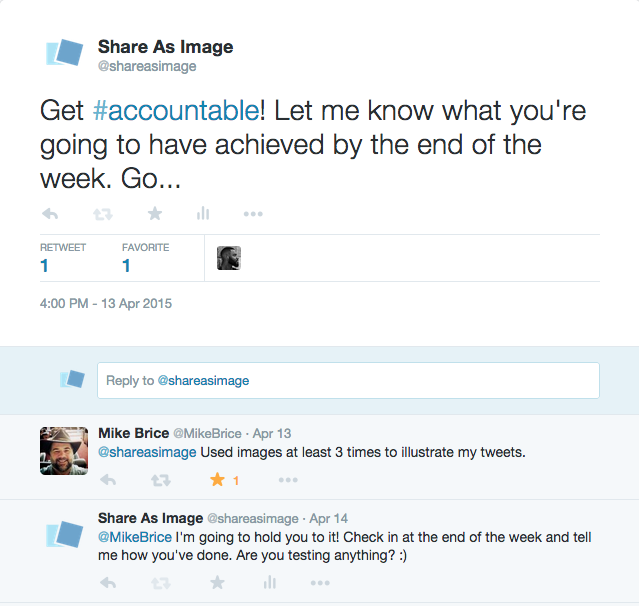View analytics bar chart for main tweet
This screenshot has width=639, height=606.
[x=203, y=213]
